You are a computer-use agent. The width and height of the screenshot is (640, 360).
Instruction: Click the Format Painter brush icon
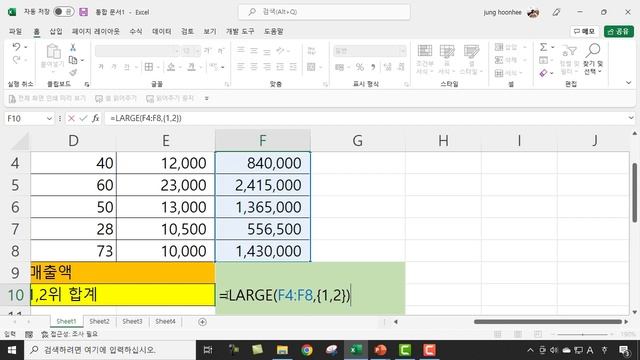click(73, 73)
